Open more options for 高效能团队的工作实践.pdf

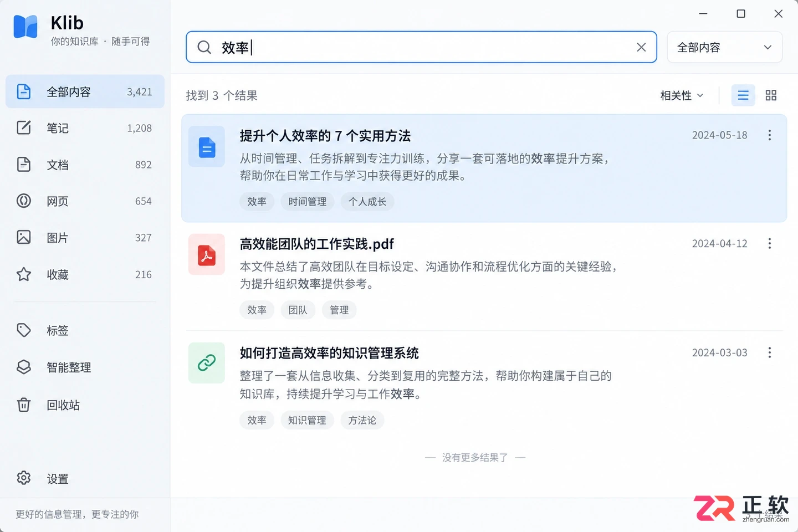pyautogui.click(x=770, y=243)
